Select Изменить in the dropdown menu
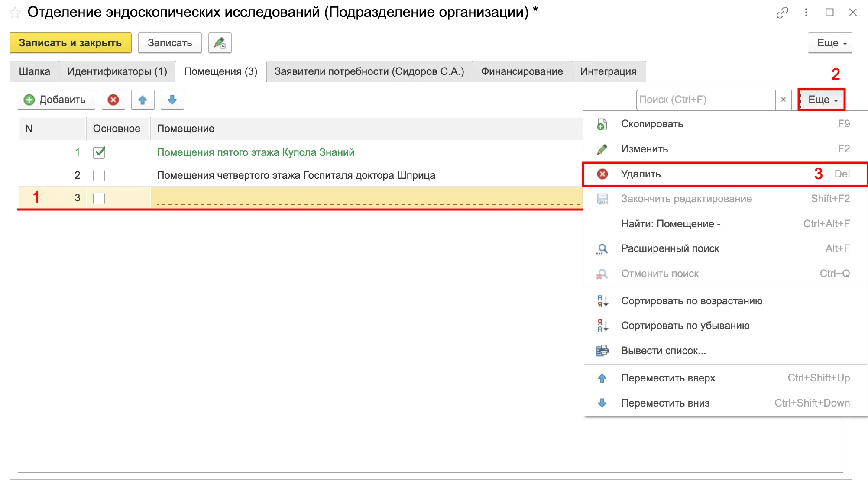The width and height of the screenshot is (868, 484). point(725,149)
